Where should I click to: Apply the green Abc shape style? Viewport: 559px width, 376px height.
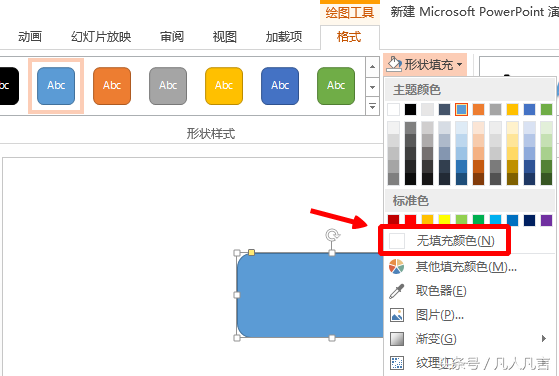[336, 86]
